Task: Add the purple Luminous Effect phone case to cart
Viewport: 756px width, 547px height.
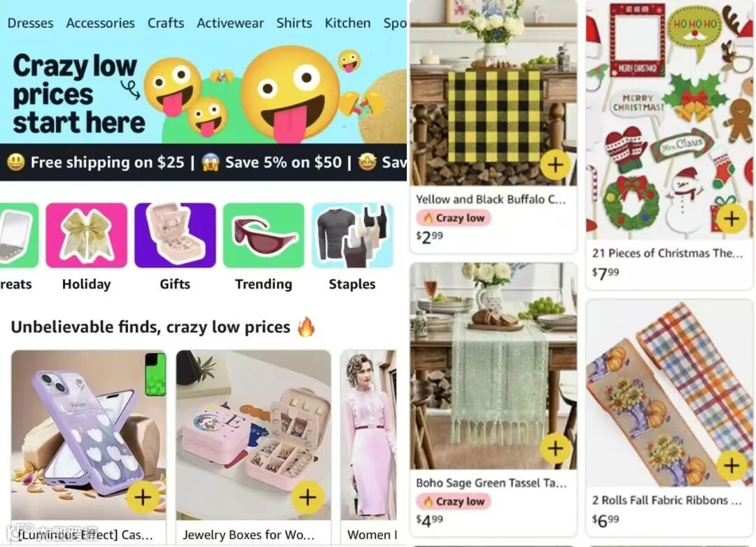Action: tap(142, 497)
